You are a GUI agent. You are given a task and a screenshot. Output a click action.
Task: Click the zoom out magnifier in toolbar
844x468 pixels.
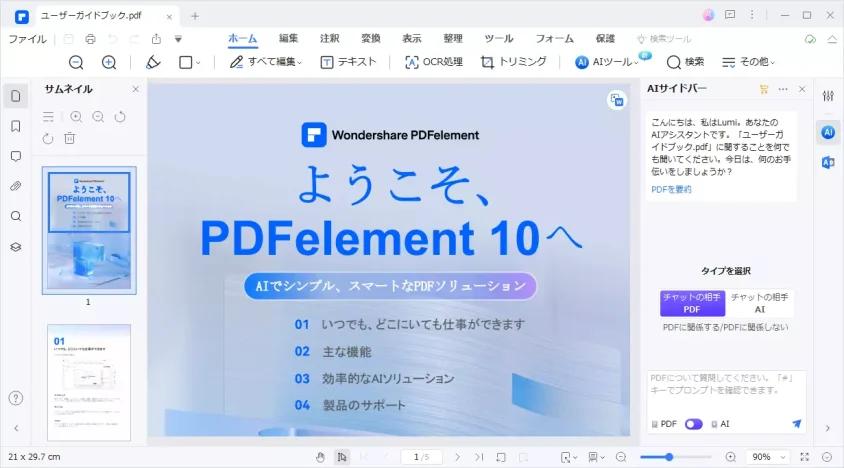76,62
